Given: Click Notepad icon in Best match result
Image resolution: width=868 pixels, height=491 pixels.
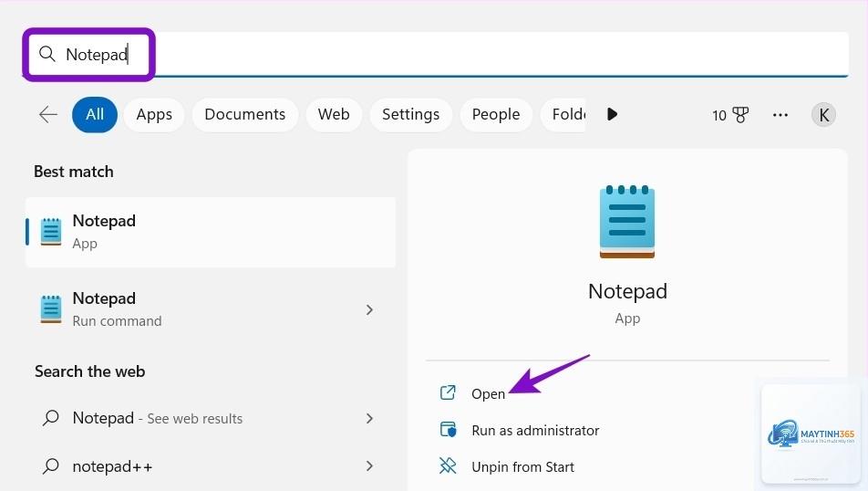Looking at the screenshot, I should coord(51,232).
